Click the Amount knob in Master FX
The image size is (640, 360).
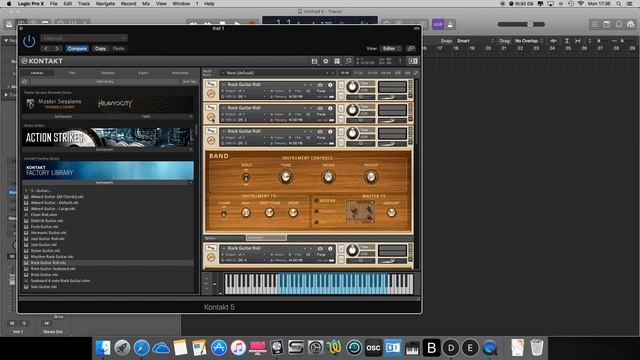[391, 213]
